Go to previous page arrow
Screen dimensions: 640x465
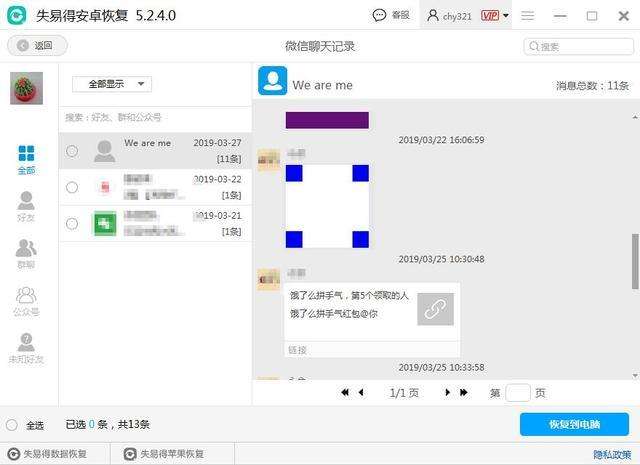point(361,392)
